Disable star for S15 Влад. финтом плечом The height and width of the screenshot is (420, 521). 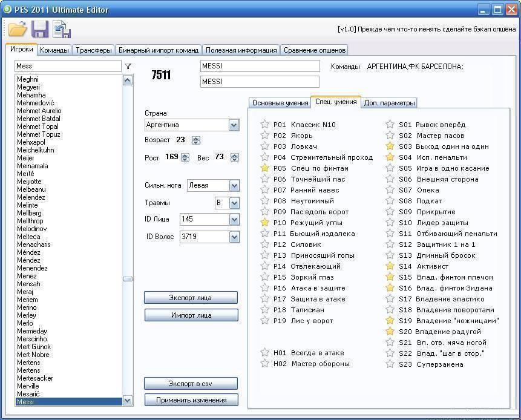pos(390,277)
